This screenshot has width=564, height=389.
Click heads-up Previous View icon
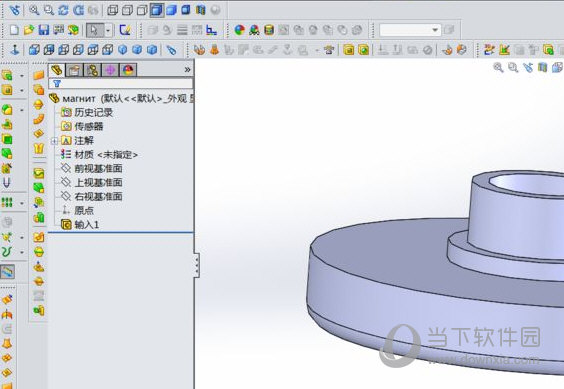pos(528,67)
